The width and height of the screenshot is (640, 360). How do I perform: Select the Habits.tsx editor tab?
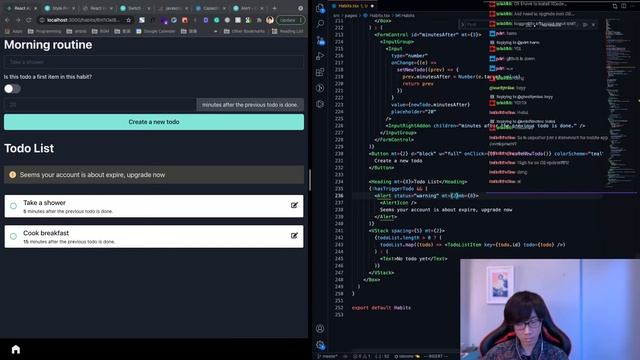coord(352,6)
